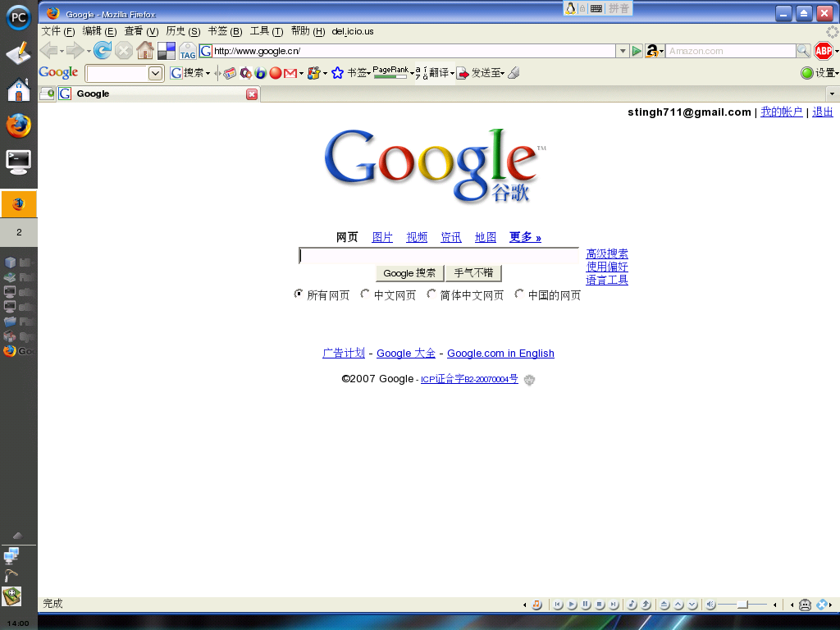Click the Google 搜索 button
Screen dimensions: 840x630
point(409,273)
